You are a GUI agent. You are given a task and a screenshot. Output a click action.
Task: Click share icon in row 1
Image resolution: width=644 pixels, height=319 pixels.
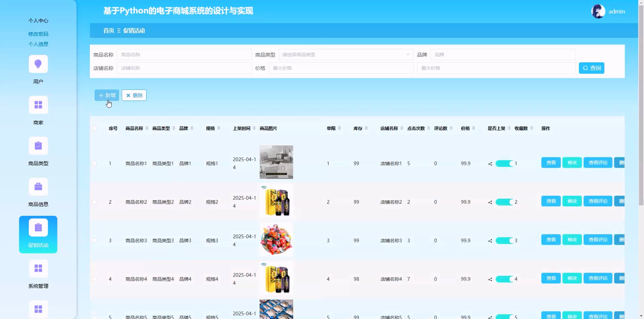(490, 164)
